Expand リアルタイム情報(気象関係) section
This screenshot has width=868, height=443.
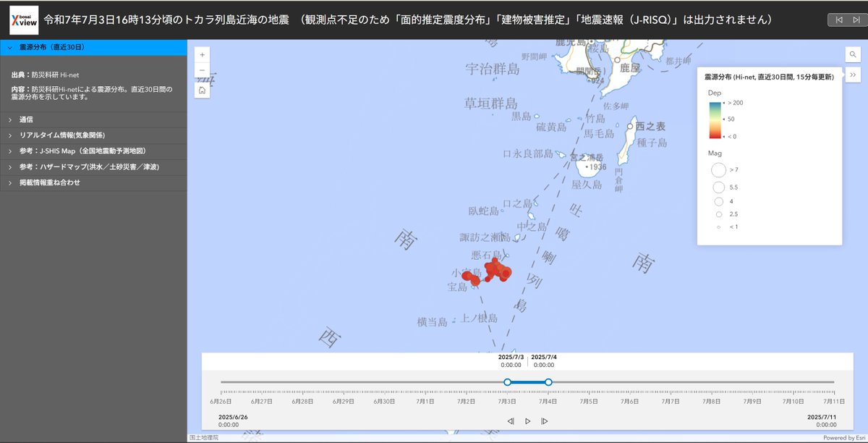tap(94, 135)
